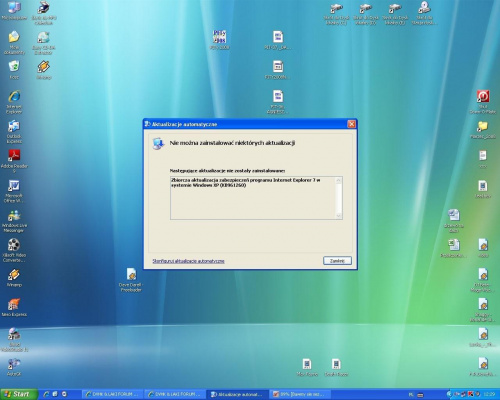
Task: Click the system tray clock showing 12:29
Action: [489, 394]
